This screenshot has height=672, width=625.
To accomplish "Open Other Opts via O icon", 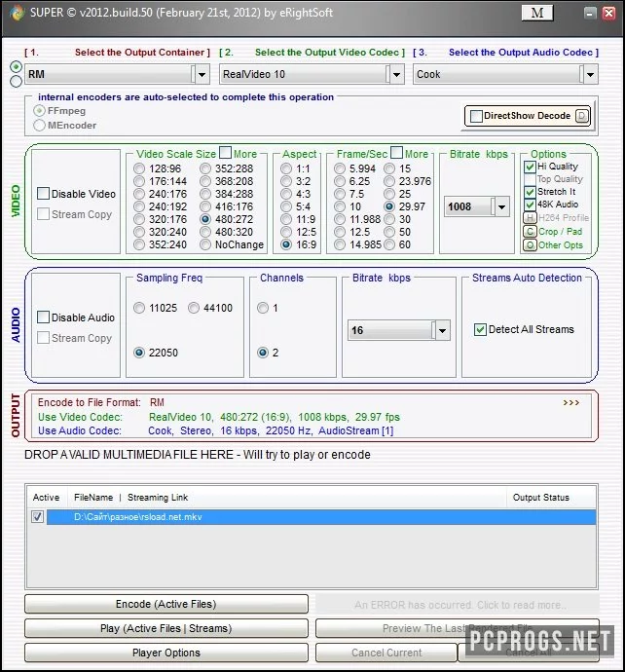I will click(x=530, y=245).
